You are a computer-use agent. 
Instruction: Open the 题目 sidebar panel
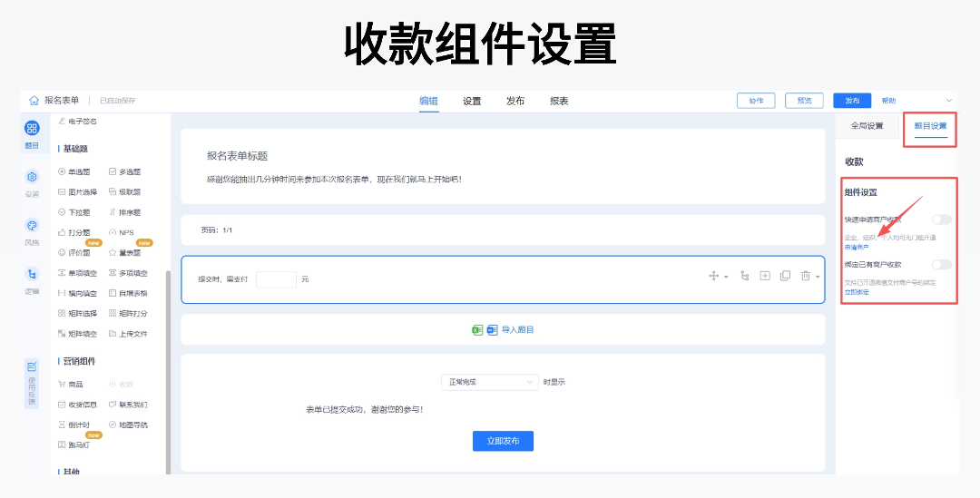point(32,134)
